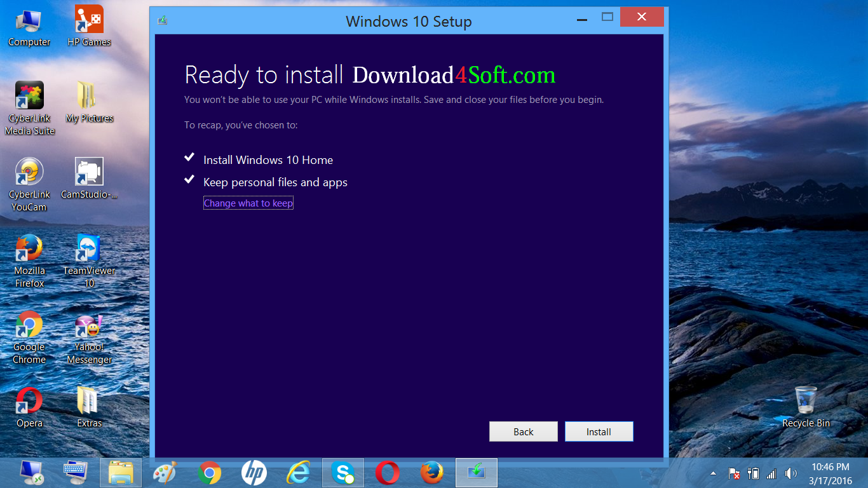Open the network signal tray icon
Image resolution: width=868 pixels, height=488 pixels.
click(x=771, y=473)
